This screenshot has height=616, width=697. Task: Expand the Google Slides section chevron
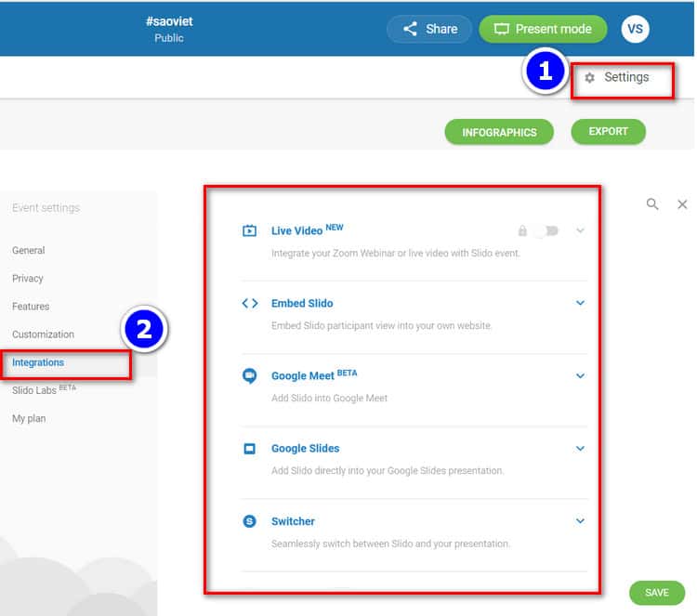pos(580,449)
